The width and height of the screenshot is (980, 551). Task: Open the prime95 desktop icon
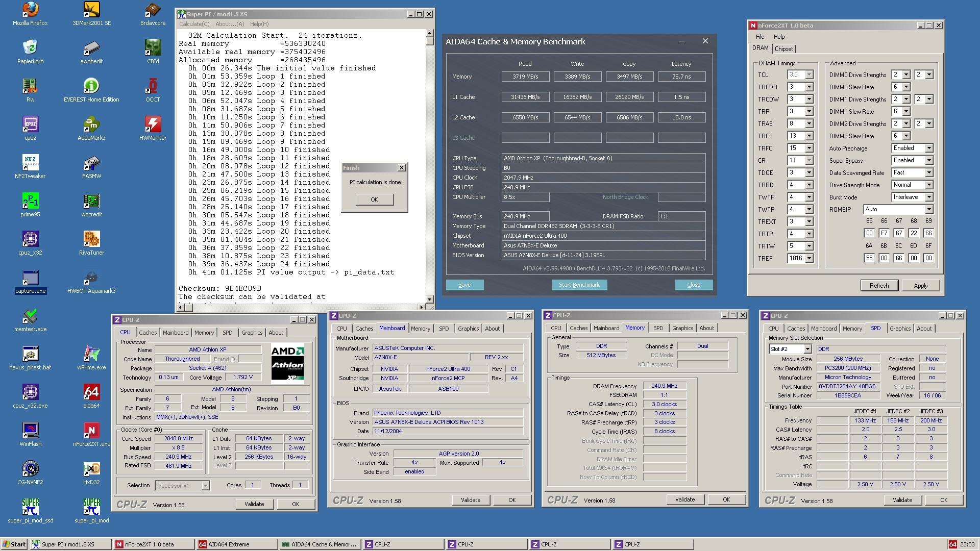tap(30, 205)
